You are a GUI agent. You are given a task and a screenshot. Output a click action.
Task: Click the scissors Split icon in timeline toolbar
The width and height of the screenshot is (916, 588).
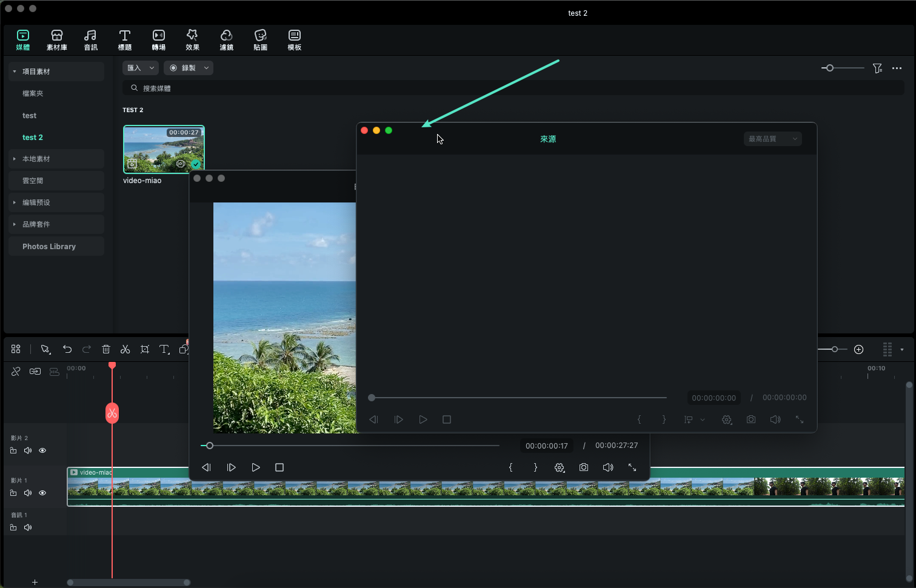(x=125, y=349)
